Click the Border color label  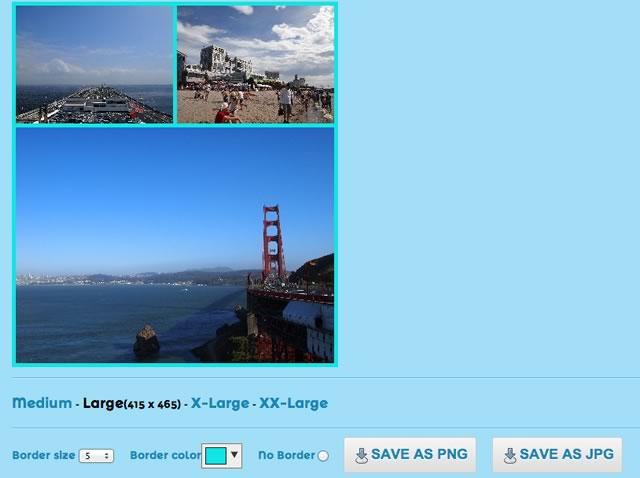click(165, 455)
